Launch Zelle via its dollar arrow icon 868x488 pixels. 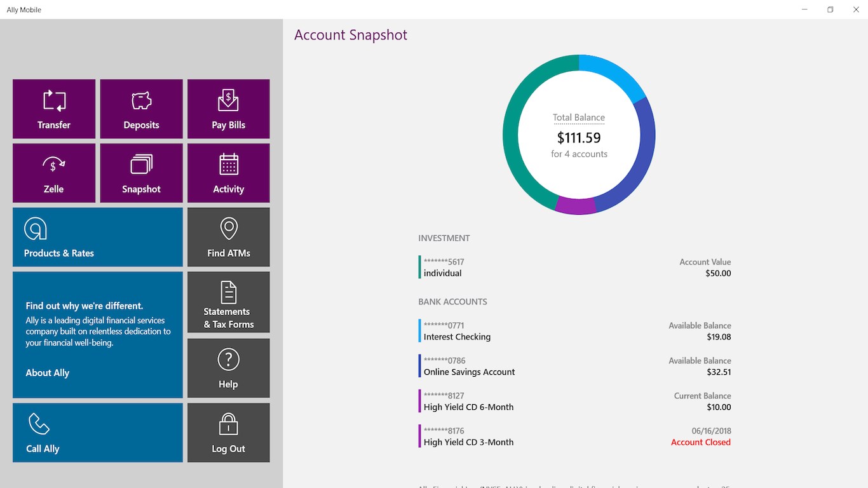pyautogui.click(x=53, y=165)
